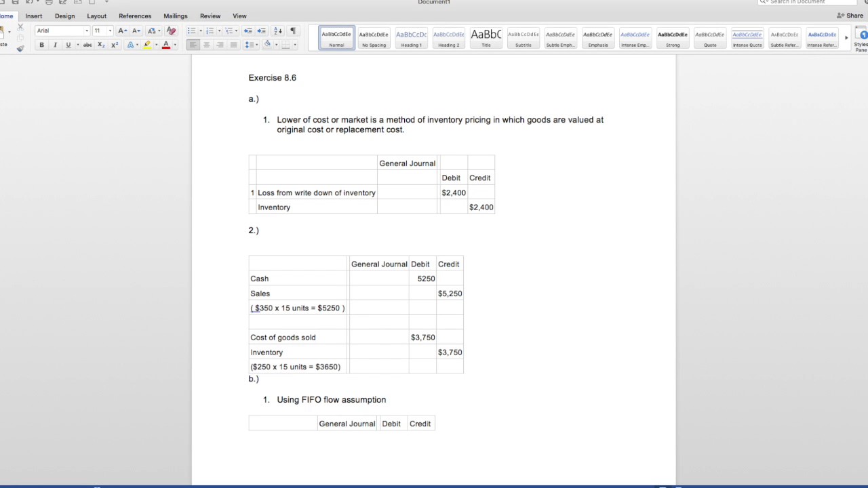The width and height of the screenshot is (868, 488).
Task: Open highlight color dropdown arrow
Action: [156, 45]
